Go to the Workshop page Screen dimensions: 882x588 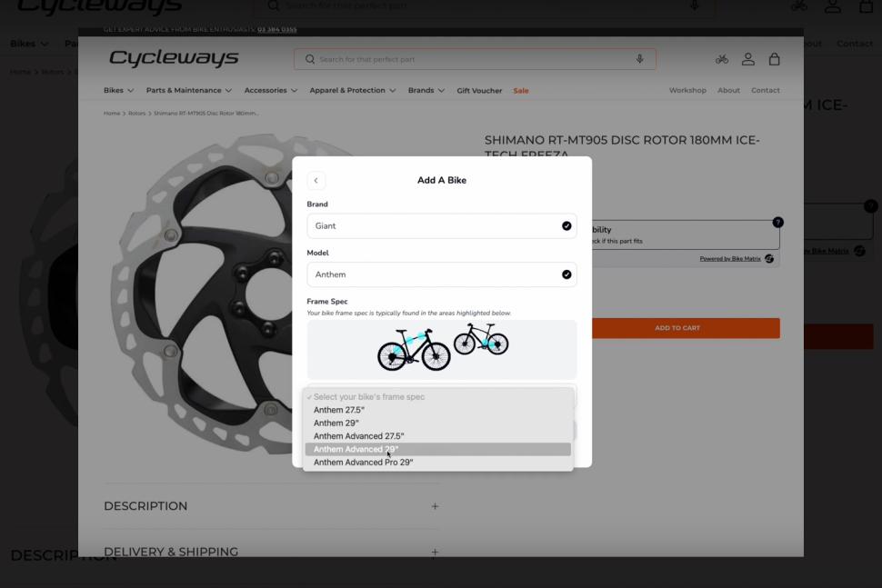pos(687,91)
